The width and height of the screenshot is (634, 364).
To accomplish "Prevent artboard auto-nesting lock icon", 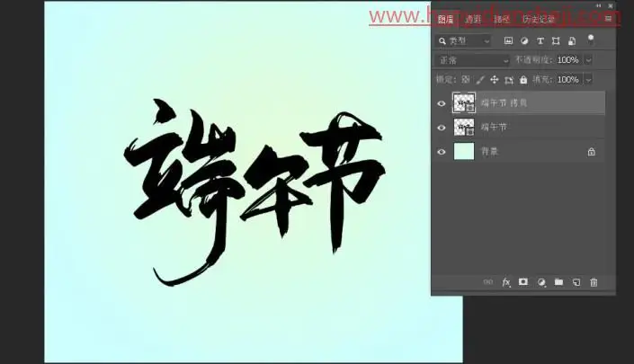I will coord(509,80).
